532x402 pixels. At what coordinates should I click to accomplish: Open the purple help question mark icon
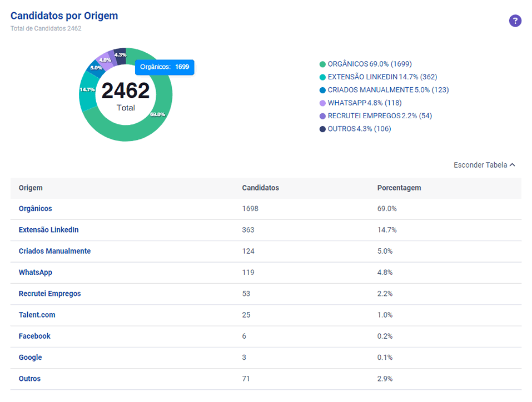point(515,21)
